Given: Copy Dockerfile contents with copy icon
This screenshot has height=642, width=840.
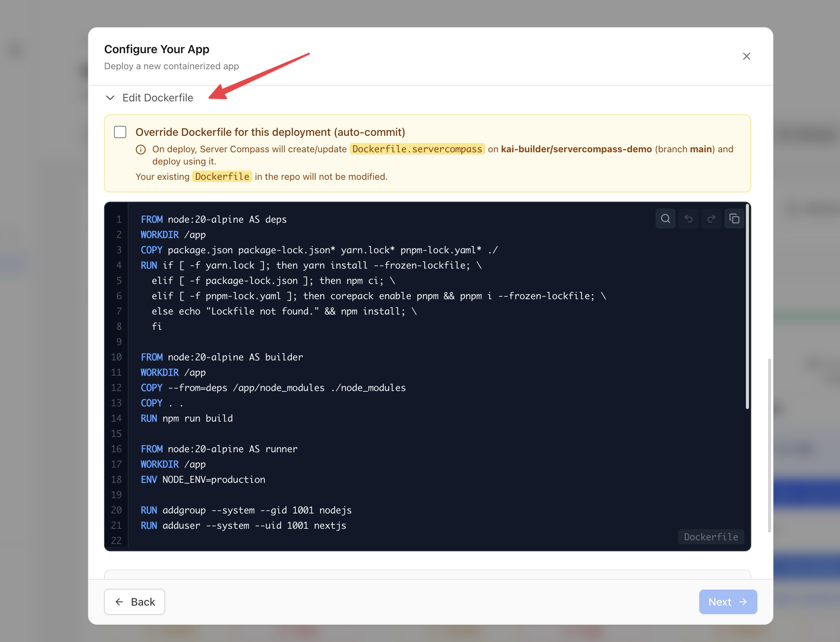Looking at the screenshot, I should (x=734, y=218).
